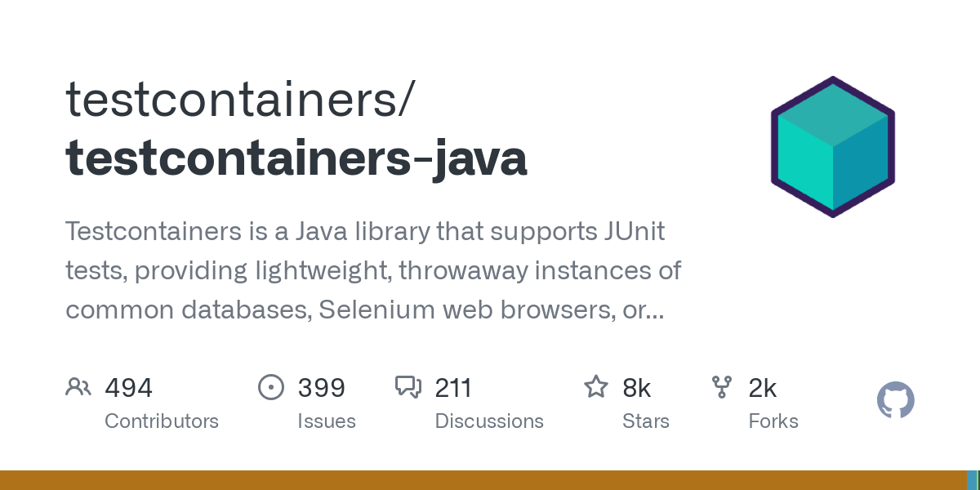Viewport: 980px width, 490px height.
Task: Click the Contributors people icon
Action: click(78, 387)
